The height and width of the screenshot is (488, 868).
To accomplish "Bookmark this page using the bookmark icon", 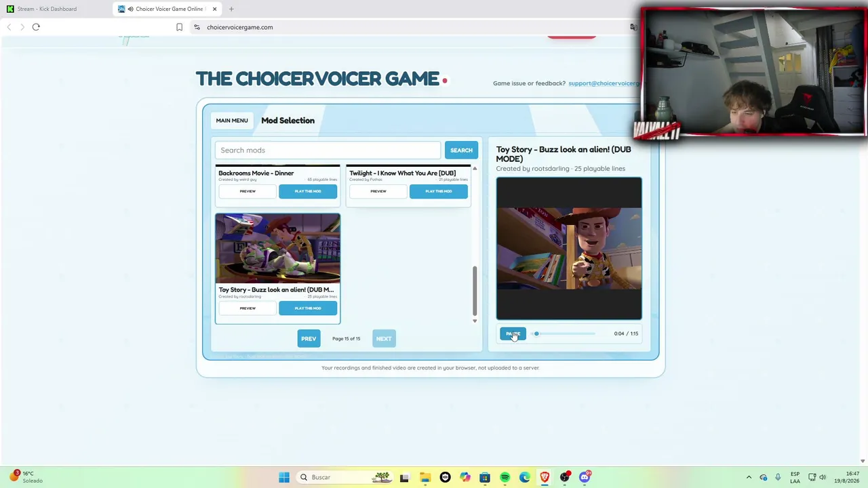I will pyautogui.click(x=179, y=27).
